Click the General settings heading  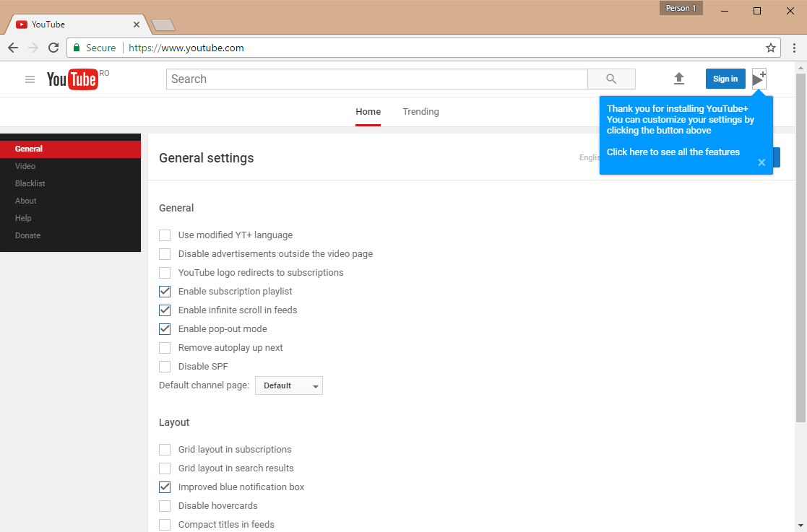[207, 158]
